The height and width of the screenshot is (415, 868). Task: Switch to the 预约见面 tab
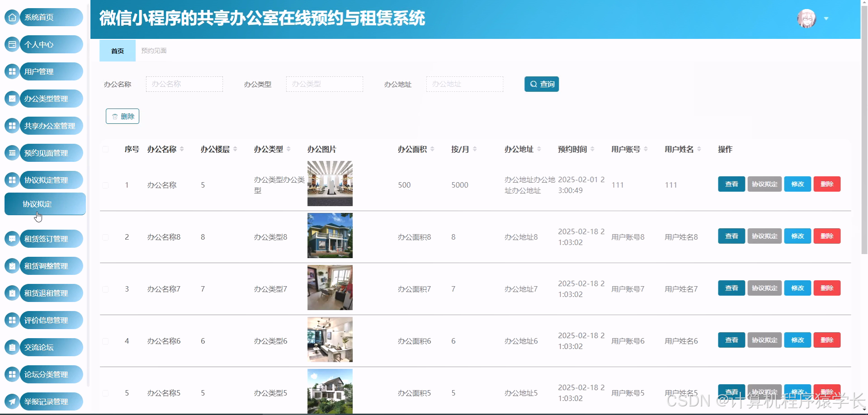click(x=154, y=51)
